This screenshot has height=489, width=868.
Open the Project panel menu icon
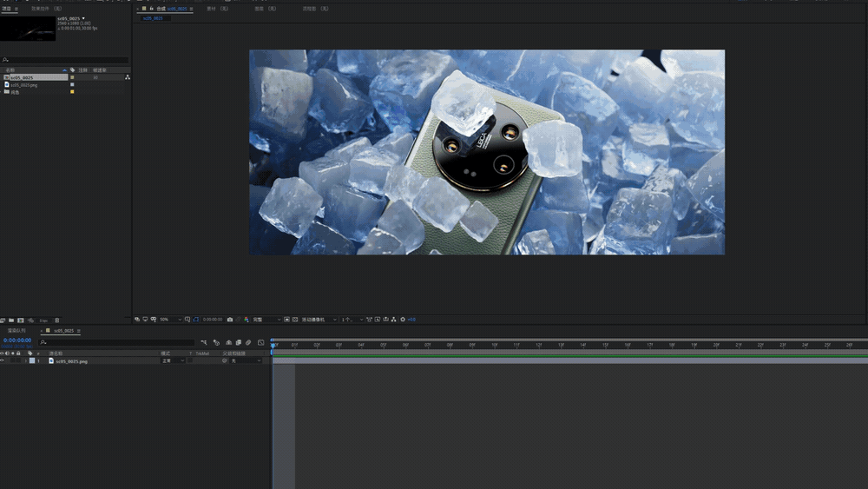(x=16, y=9)
